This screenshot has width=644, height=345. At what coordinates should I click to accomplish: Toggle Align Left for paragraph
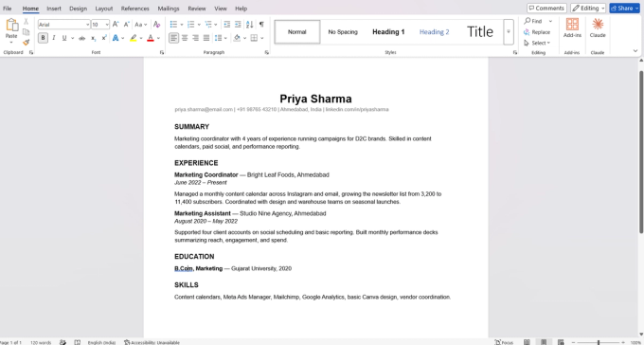click(173, 38)
